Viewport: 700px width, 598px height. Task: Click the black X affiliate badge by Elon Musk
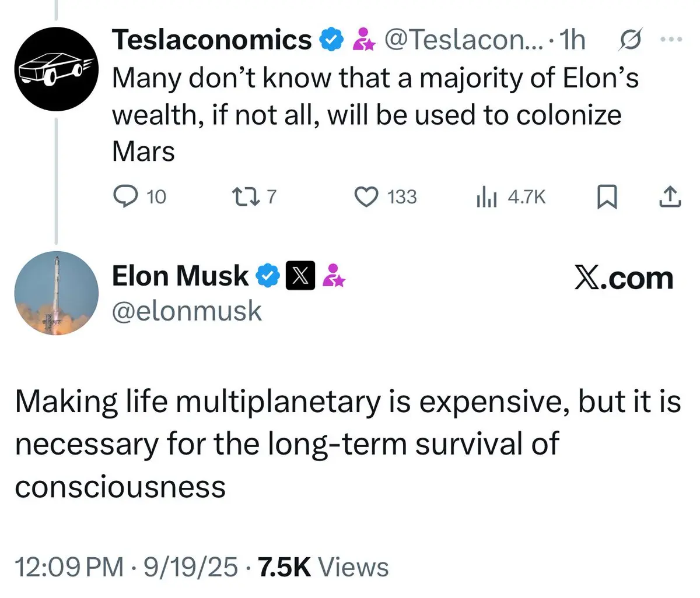(x=300, y=276)
